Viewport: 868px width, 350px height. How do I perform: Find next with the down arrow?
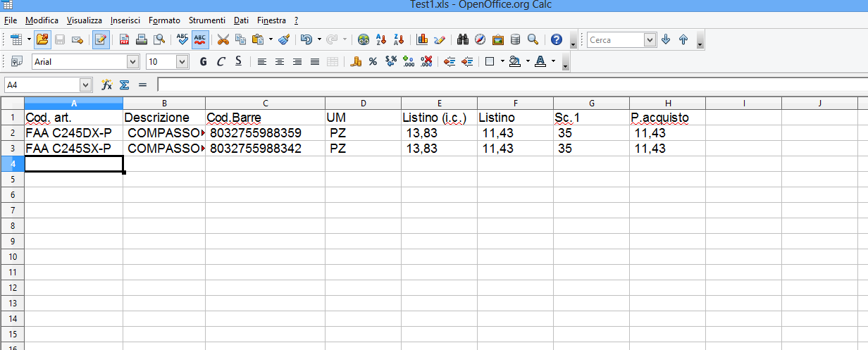click(666, 40)
